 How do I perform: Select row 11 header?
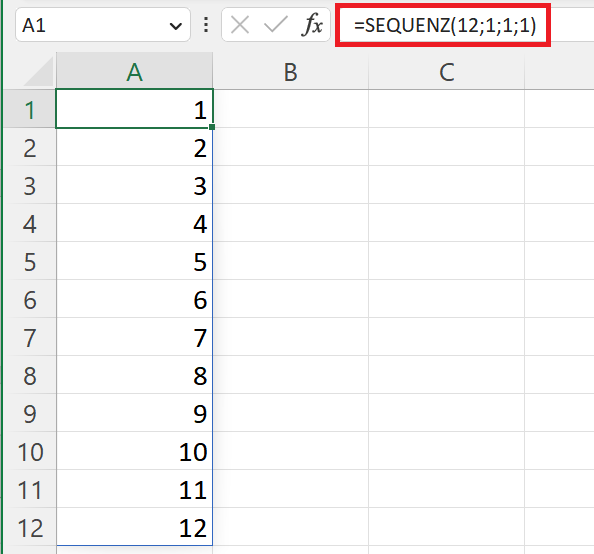[30, 489]
